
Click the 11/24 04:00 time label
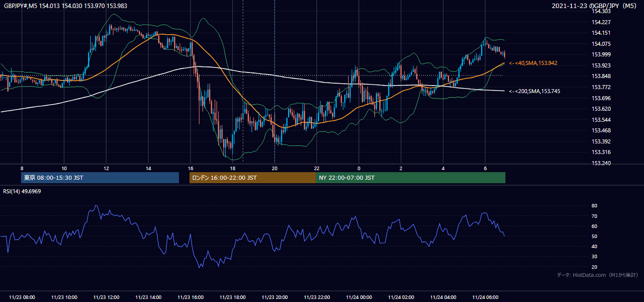pos(442,297)
